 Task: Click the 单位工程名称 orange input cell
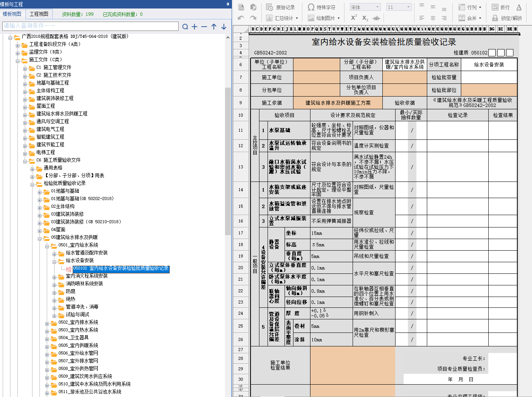[x=316, y=64]
